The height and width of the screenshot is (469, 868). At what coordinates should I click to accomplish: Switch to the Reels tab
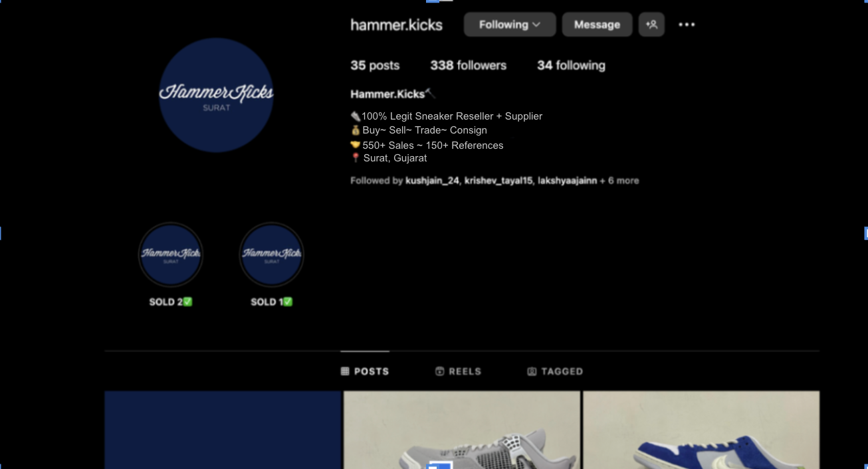(x=458, y=371)
